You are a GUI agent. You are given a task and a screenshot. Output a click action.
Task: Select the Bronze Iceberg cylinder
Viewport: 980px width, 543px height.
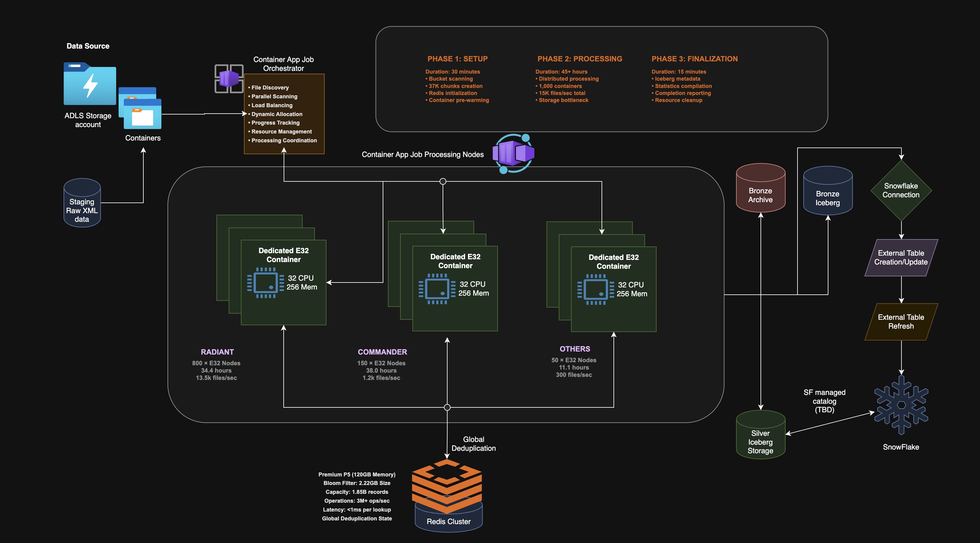828,191
